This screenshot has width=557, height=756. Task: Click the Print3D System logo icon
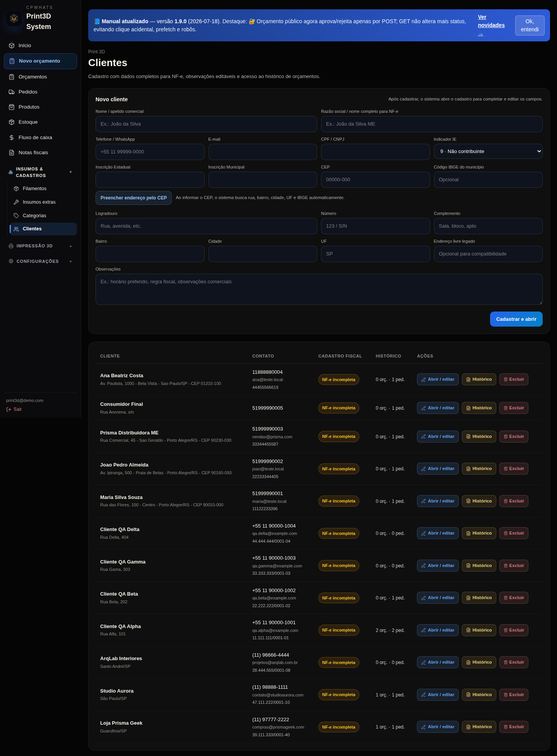pos(14,18)
